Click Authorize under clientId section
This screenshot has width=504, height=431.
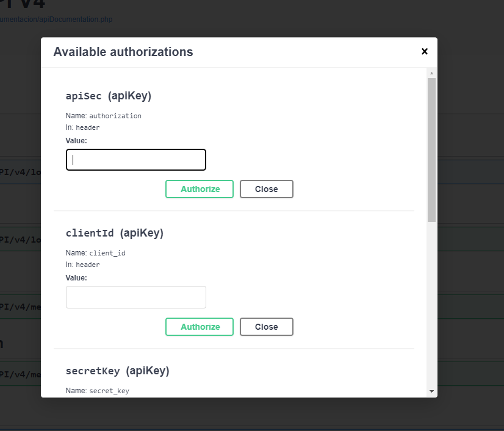200,327
